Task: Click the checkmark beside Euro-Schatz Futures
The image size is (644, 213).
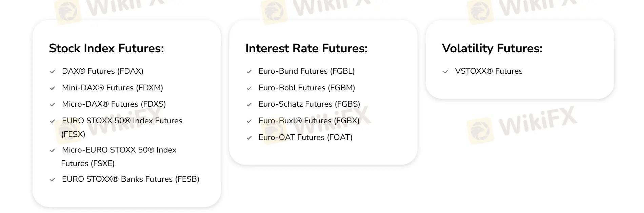Action: pos(249,105)
